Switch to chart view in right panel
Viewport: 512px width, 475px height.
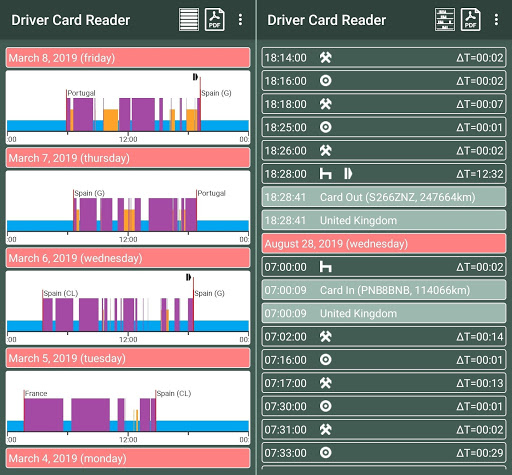click(445, 20)
